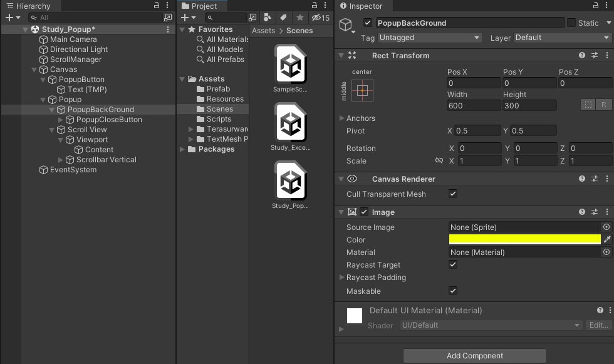Open the Hierarchy create plus dropdown
The image size is (614, 364).
tap(13, 18)
